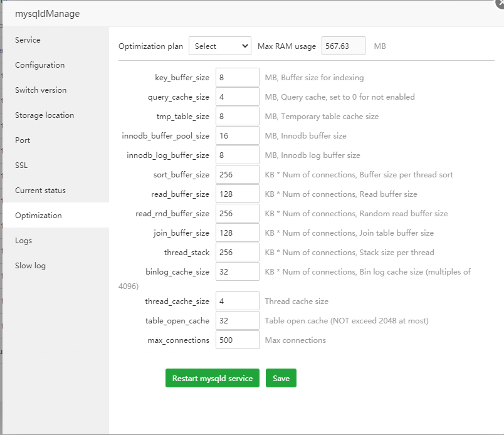Save the optimization settings
The height and width of the screenshot is (435, 504).
pos(281,378)
